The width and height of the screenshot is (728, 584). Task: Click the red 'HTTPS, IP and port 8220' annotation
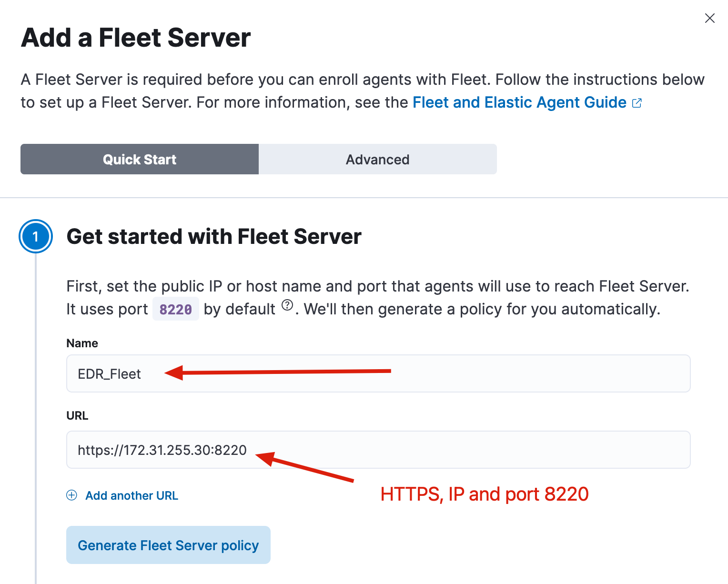(485, 494)
